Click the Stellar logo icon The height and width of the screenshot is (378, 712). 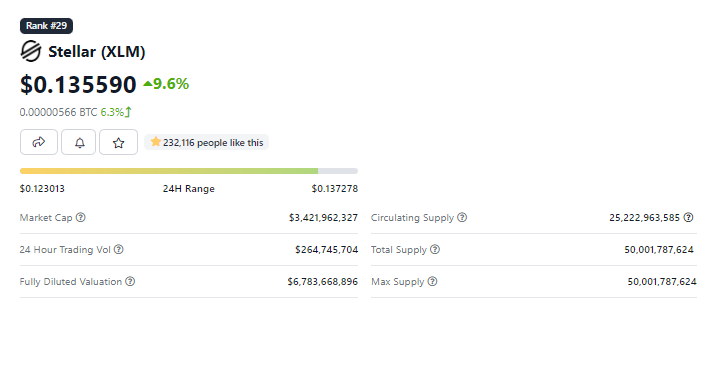pyautogui.click(x=31, y=51)
